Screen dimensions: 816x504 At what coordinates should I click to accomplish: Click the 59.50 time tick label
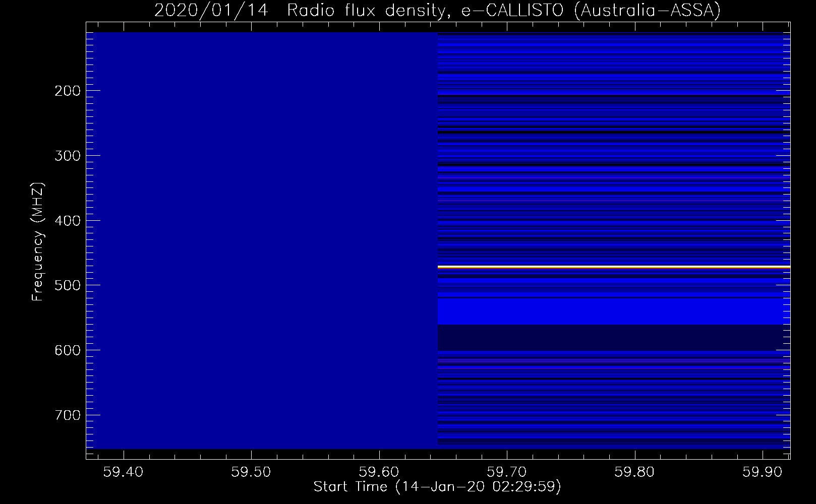[x=251, y=472]
